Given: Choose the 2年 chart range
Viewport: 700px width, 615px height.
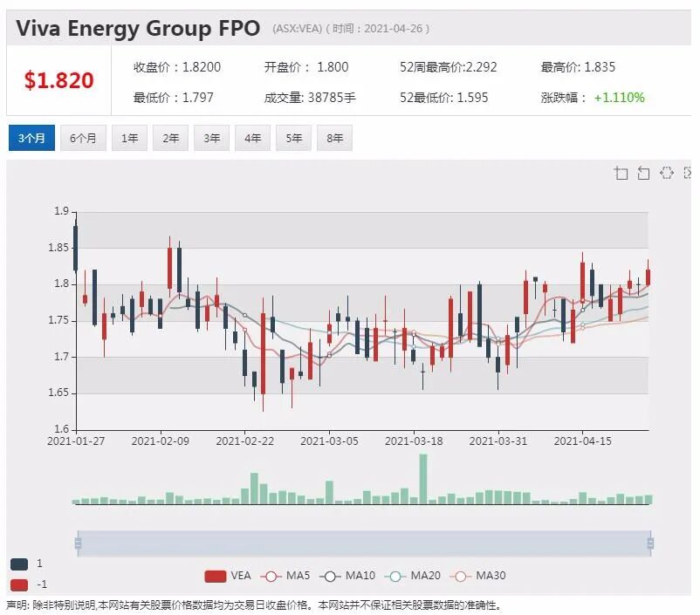Looking at the screenshot, I should (170, 138).
